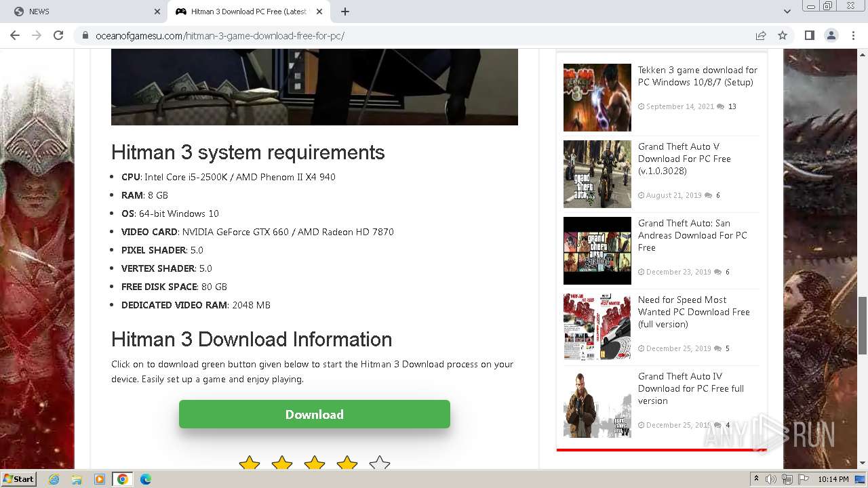Expand the tab search dropdown arrow

tap(787, 12)
